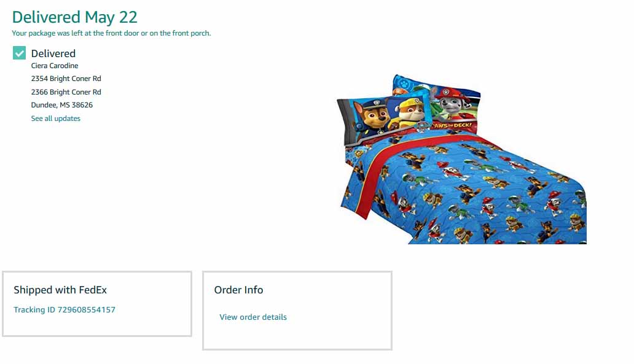Click address line 2366 Bright Coner Rd

(x=66, y=91)
